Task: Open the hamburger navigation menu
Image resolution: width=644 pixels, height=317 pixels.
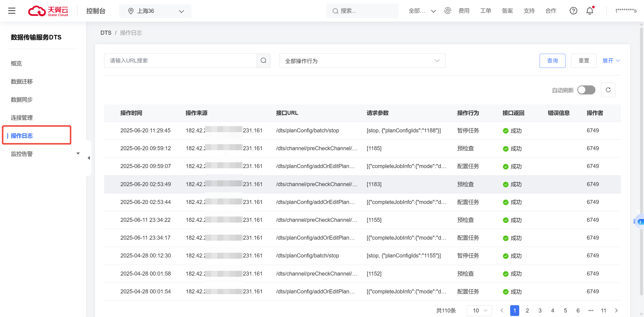Action: pos(12,11)
